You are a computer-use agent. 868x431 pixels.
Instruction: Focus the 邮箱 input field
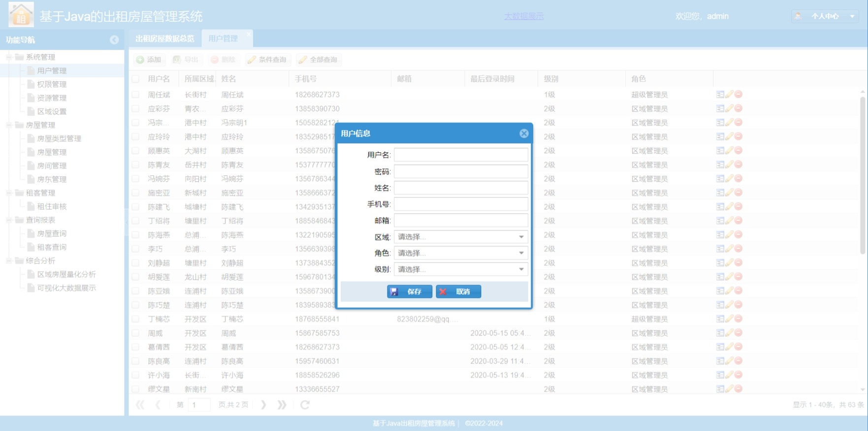coord(461,220)
